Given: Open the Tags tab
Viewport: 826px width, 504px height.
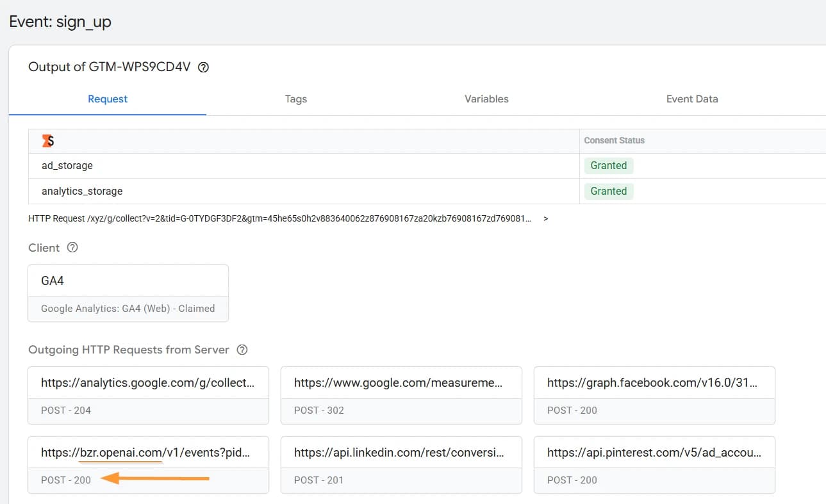Looking at the screenshot, I should [296, 99].
